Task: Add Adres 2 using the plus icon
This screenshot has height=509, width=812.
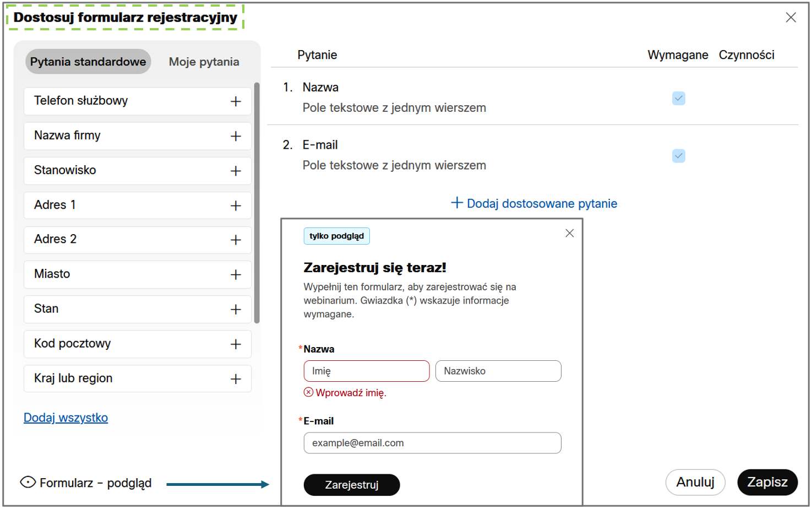Action: coord(236,240)
